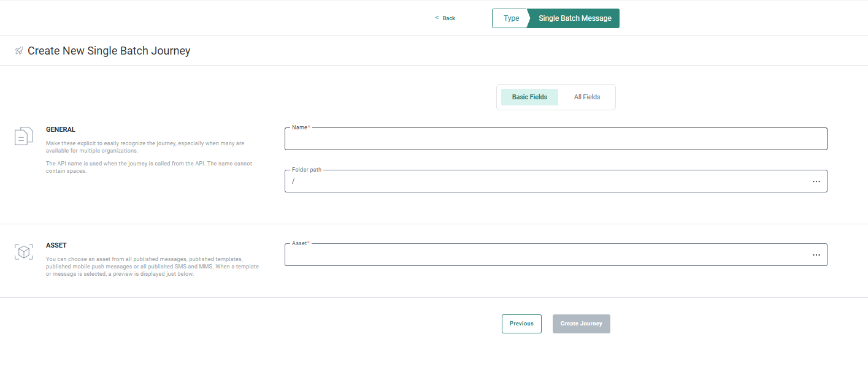
Task: Click the API name help text under General
Action: click(148, 167)
